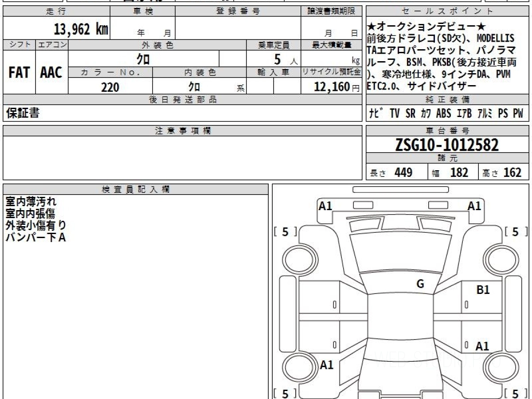The image size is (532, 399).
Task: Click the chassis number ZSG10-1012582
Action: click(447, 145)
